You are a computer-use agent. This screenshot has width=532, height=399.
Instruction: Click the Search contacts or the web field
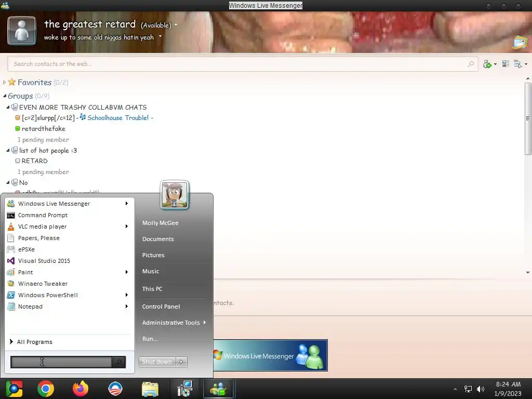[243, 64]
